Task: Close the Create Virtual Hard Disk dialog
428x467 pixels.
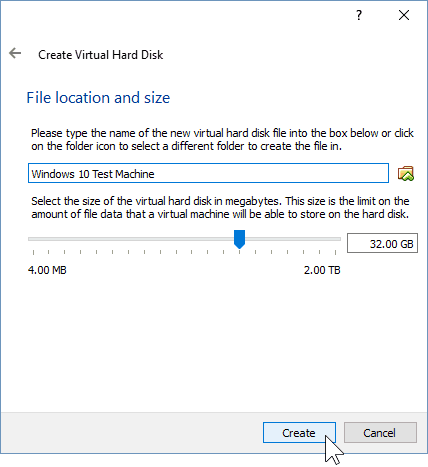Action: pos(404,15)
